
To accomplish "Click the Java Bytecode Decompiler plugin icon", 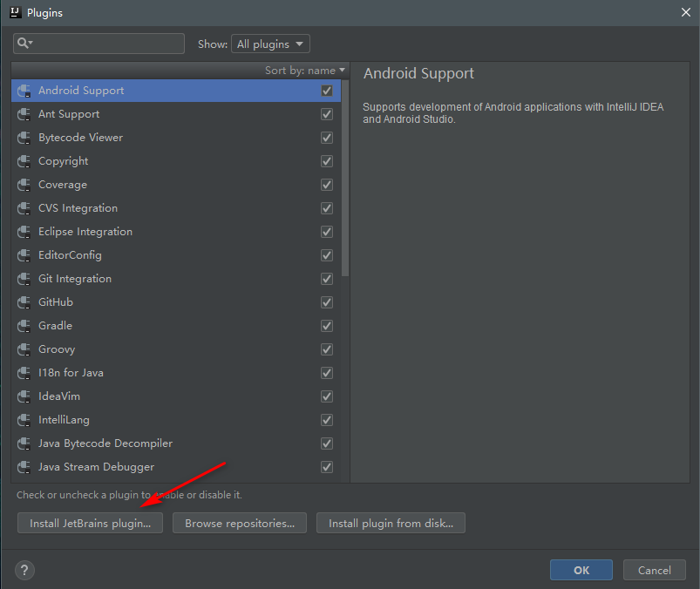I will [24, 443].
